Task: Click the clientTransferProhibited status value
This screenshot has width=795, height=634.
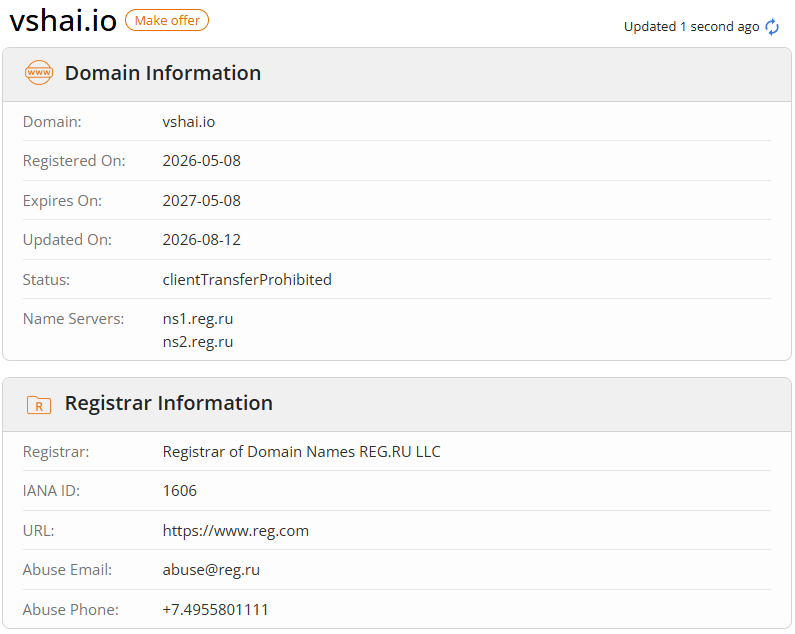Action: point(247,279)
